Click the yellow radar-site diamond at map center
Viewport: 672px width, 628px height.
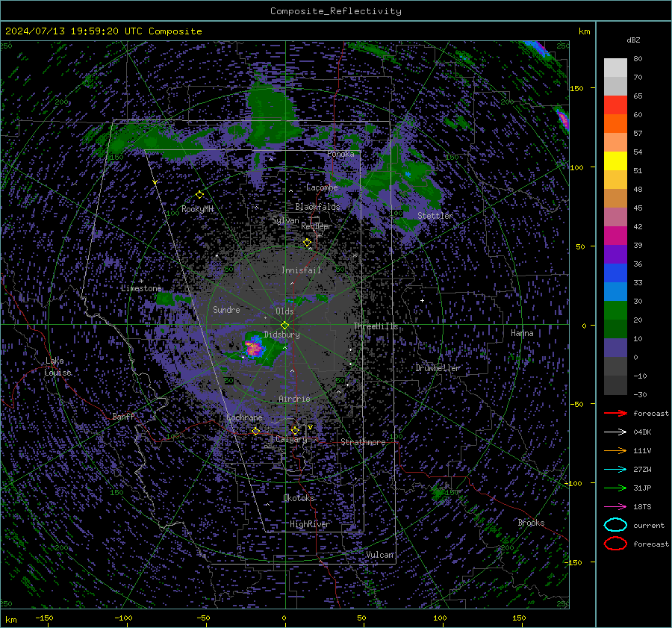pos(285,326)
